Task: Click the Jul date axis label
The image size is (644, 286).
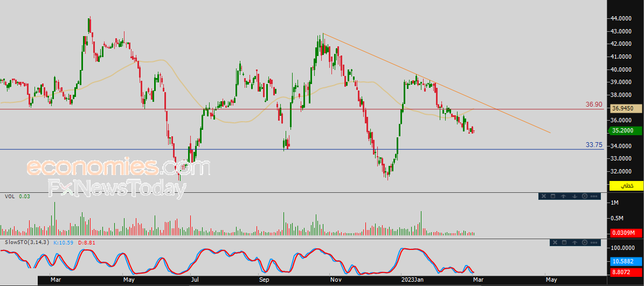Action: pos(195,280)
